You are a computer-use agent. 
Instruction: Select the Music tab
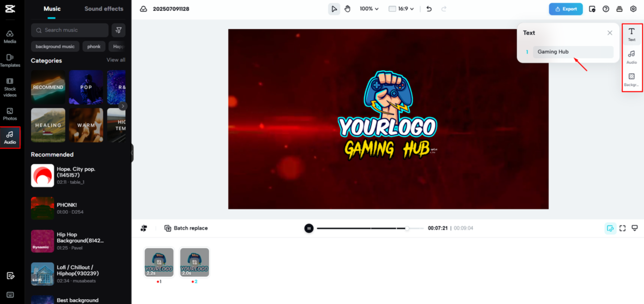click(x=52, y=9)
